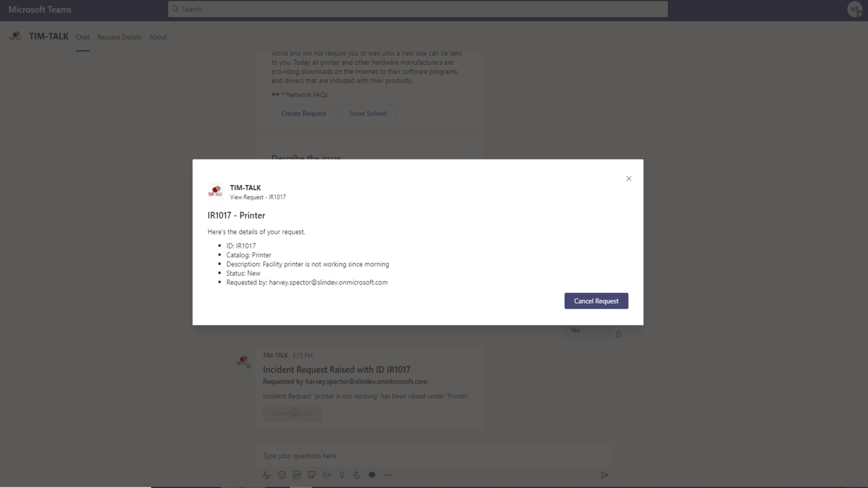This screenshot has height=488, width=868.
Task: Open the sticker picker
Action: (311, 475)
